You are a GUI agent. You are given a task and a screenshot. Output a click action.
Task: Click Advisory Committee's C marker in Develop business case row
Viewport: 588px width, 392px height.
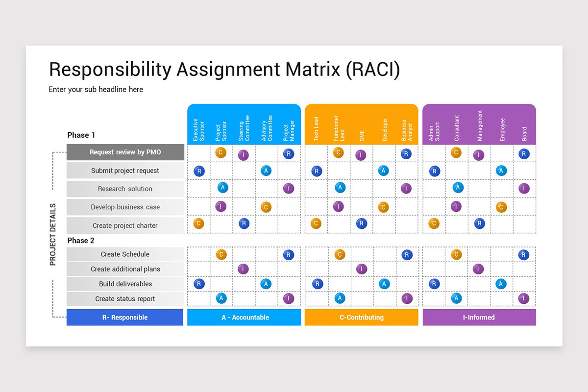pos(266,207)
